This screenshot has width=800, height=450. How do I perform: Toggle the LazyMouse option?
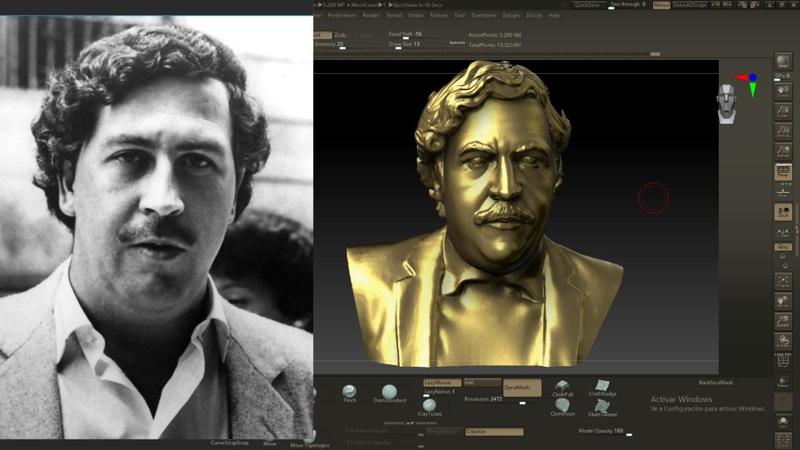(442, 382)
